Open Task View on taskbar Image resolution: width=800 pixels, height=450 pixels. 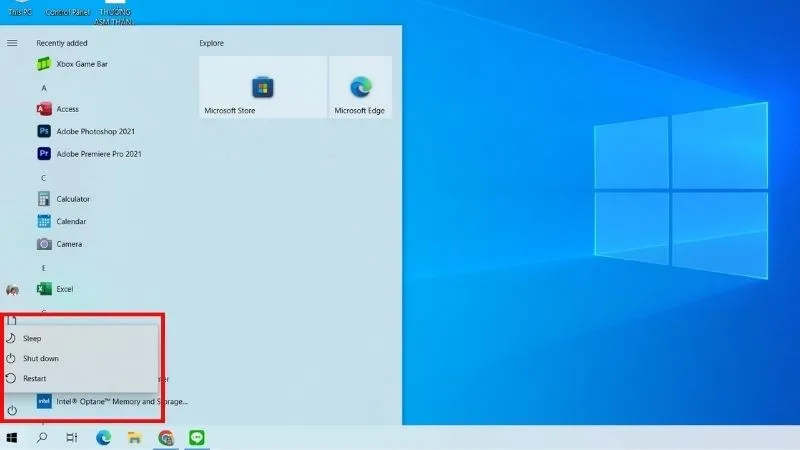tap(72, 437)
